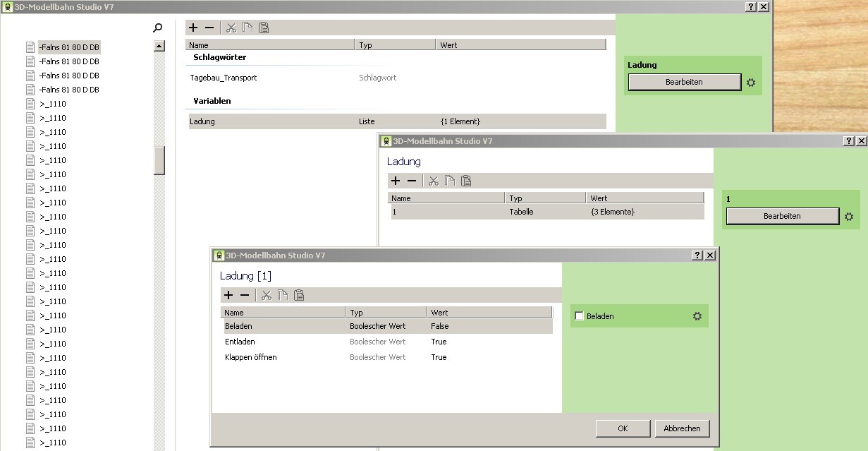Cut using the Ladung [1] scissors icon
This screenshot has width=868, height=451.
pos(266,295)
